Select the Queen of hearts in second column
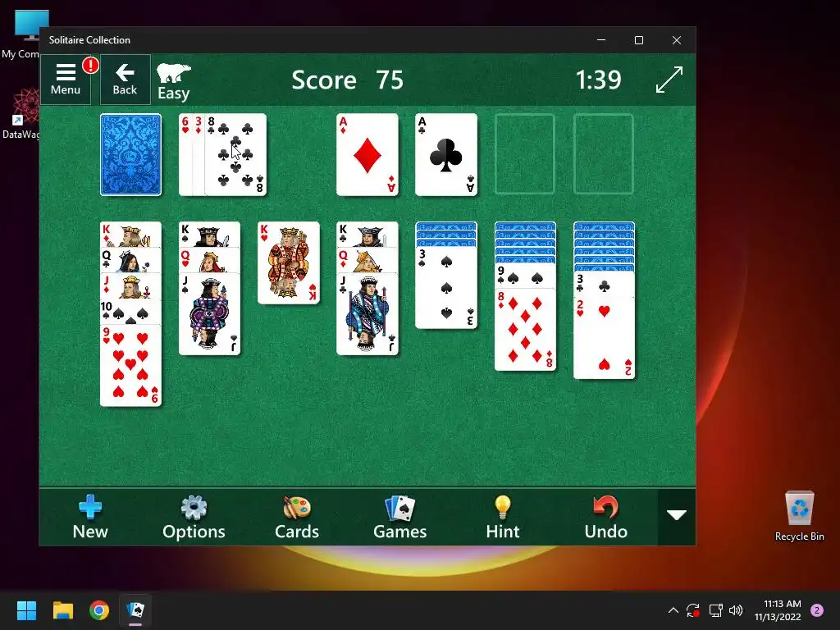840x630 pixels. [209, 260]
